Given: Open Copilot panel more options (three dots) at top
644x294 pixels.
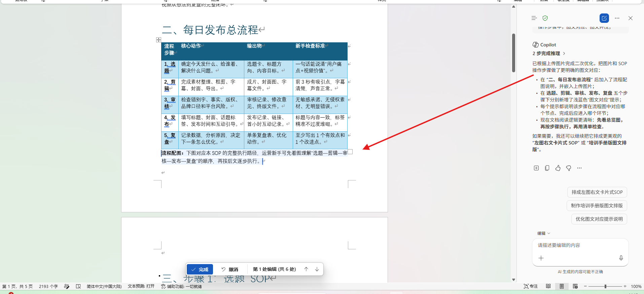Looking at the screenshot, I should pos(617,18).
